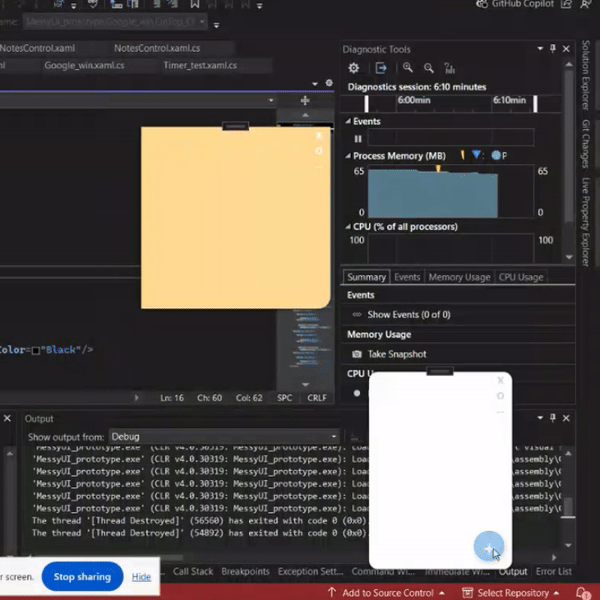The width and height of the screenshot is (600, 600).
Task: Switch to the Events tab
Action: click(x=407, y=277)
